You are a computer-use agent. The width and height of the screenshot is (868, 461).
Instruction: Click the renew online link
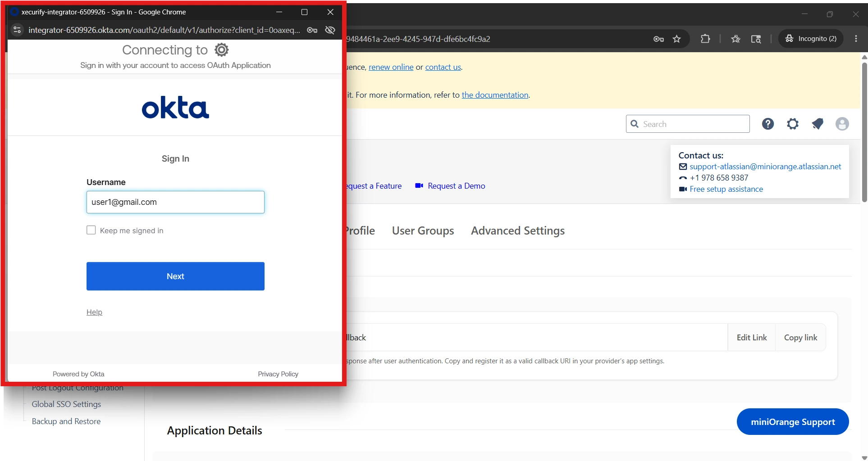point(391,67)
